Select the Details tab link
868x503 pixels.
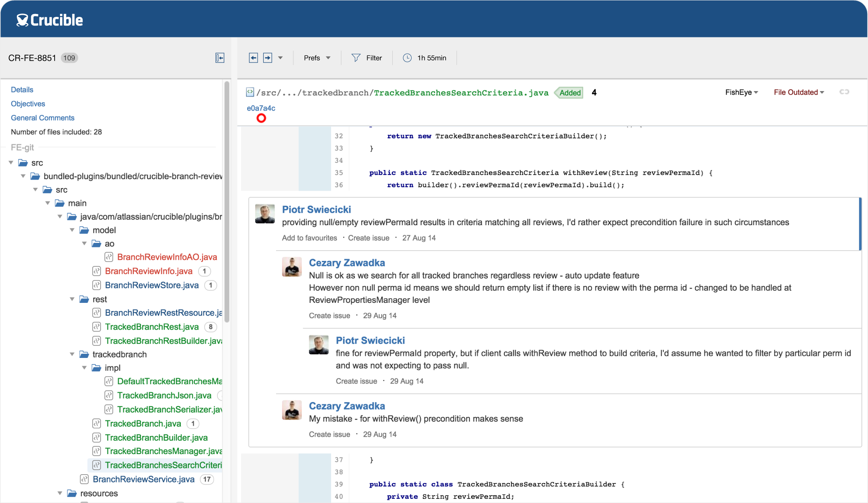click(21, 90)
